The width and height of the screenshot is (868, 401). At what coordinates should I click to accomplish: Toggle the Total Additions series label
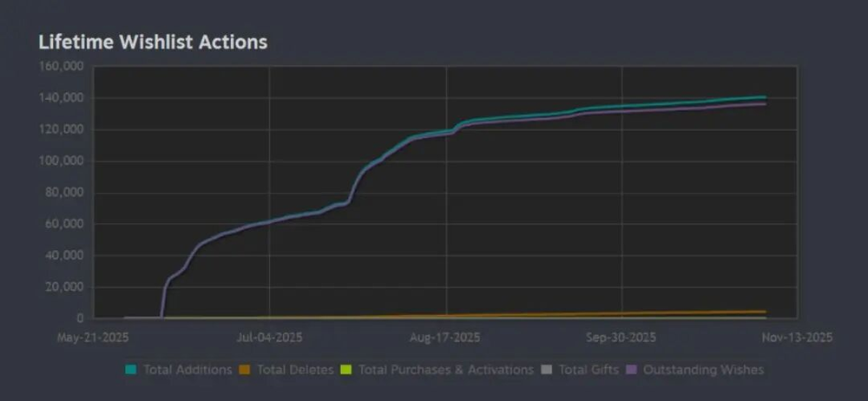(x=187, y=370)
